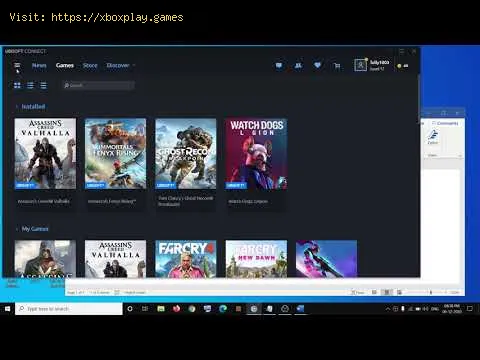Open Comments button in Word window
The height and width of the screenshot is (360, 480).
445,123
